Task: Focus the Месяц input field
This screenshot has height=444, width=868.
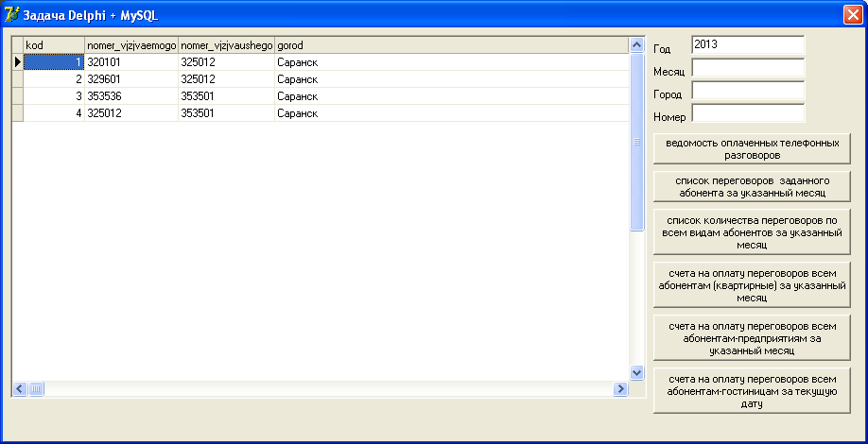Action: (748, 68)
